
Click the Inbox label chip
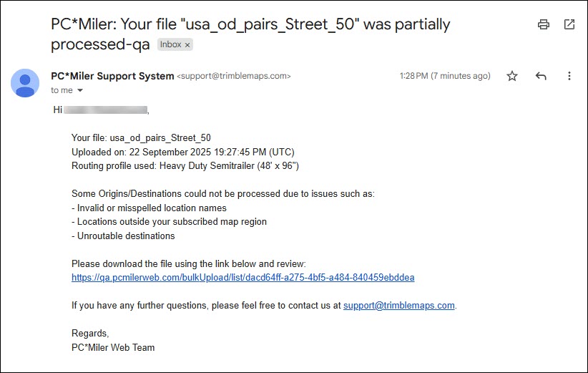[170, 44]
